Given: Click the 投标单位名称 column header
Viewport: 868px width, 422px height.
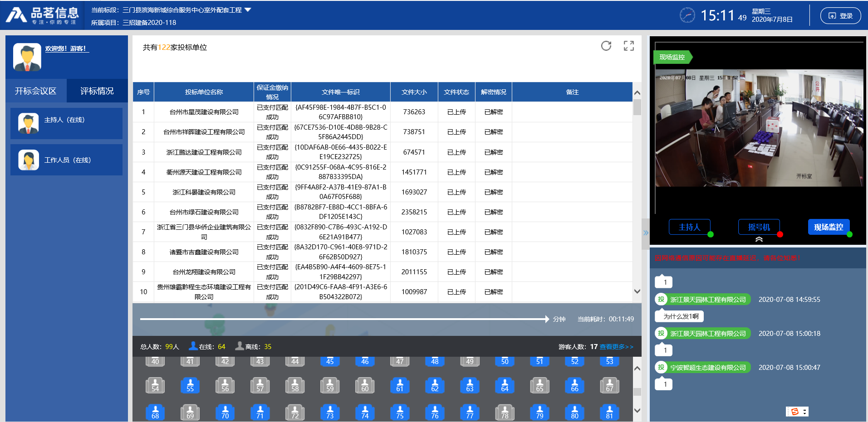Looking at the screenshot, I should 204,92.
